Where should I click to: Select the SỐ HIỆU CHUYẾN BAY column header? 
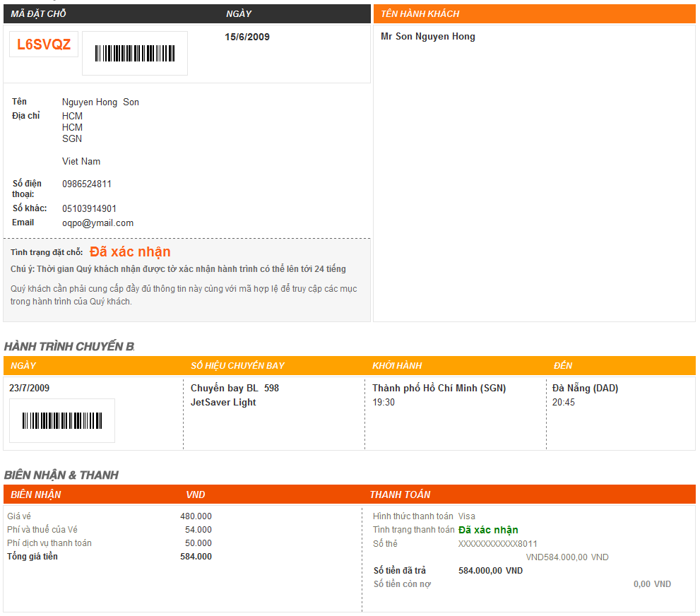pos(237,366)
